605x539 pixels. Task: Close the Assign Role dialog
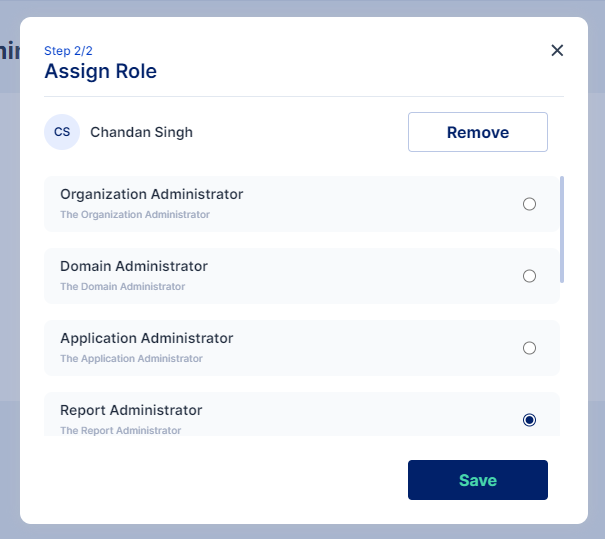(x=557, y=51)
